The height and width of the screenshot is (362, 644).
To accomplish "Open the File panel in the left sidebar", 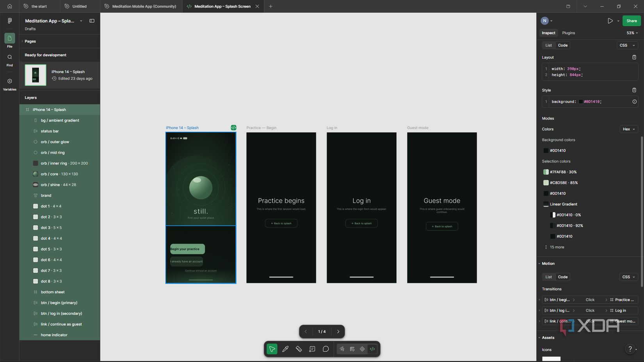I will (x=10, y=41).
